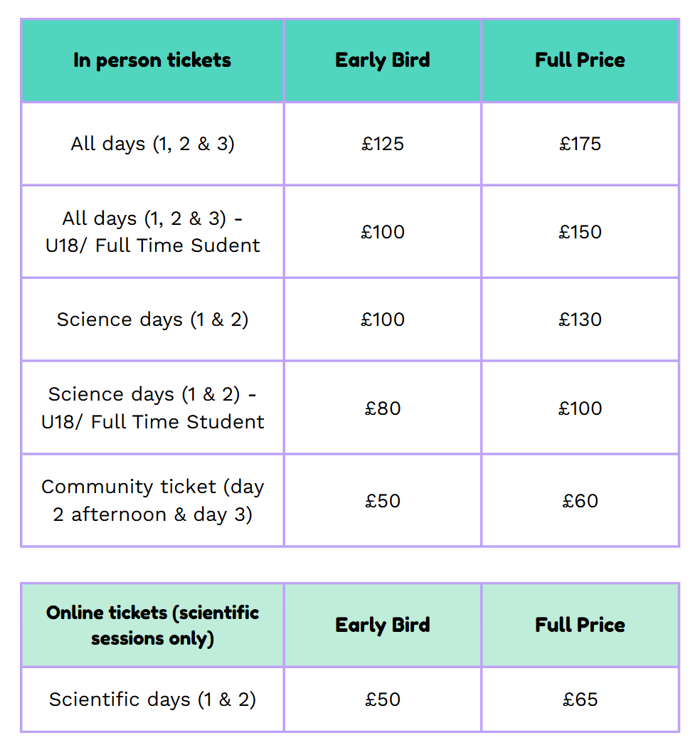Click the 'In person tickets' header cell
The height and width of the screenshot is (750, 700).
click(152, 60)
